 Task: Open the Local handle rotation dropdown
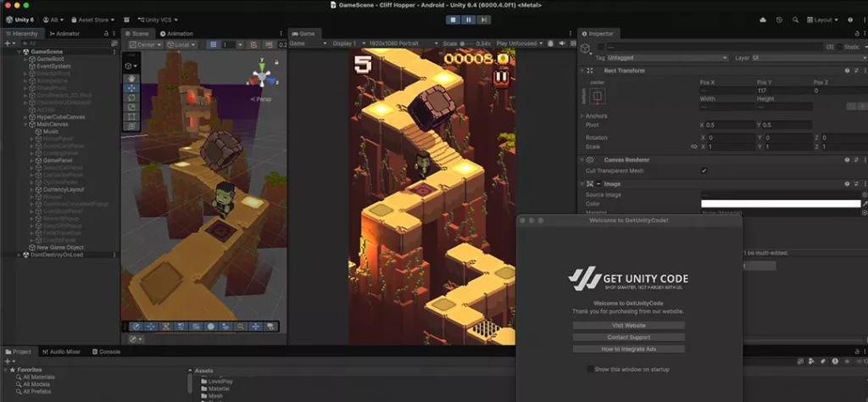pos(181,44)
